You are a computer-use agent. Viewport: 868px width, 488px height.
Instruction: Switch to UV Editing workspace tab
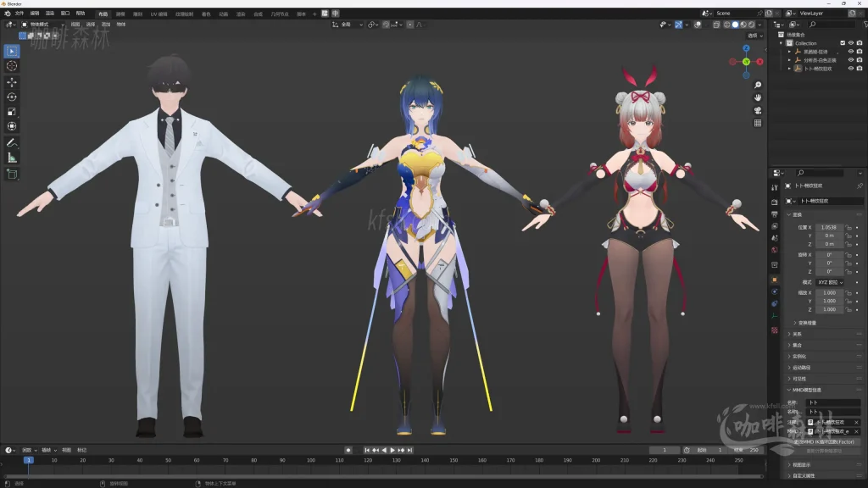pyautogui.click(x=159, y=14)
